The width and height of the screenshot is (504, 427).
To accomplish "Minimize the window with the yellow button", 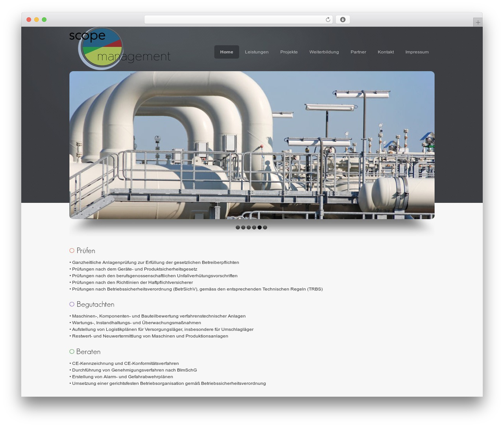I will [36, 20].
